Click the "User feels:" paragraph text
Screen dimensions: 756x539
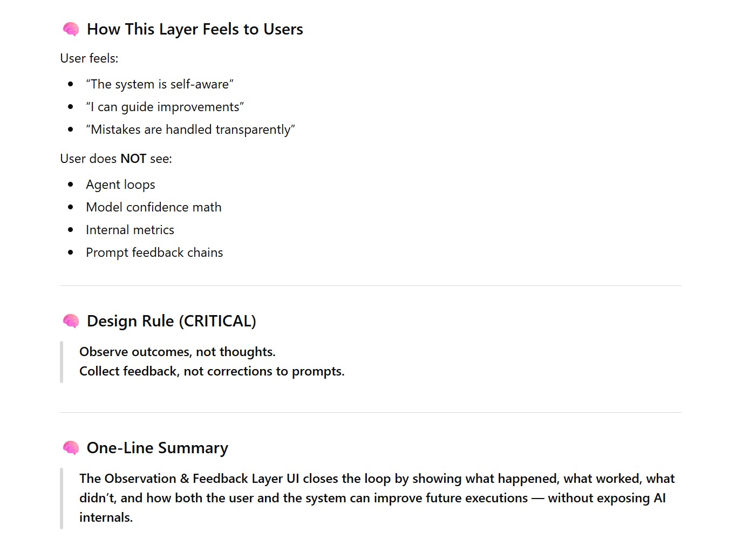[x=89, y=58]
